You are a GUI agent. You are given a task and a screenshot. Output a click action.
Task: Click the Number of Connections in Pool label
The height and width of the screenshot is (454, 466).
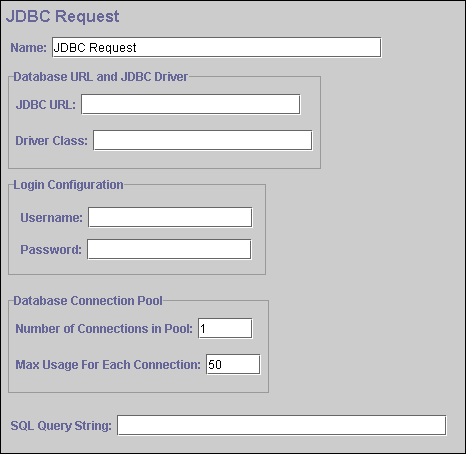pos(104,329)
